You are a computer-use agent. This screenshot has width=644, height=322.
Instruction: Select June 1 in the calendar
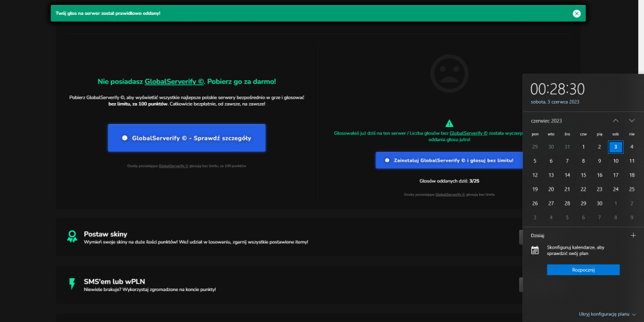(583, 147)
